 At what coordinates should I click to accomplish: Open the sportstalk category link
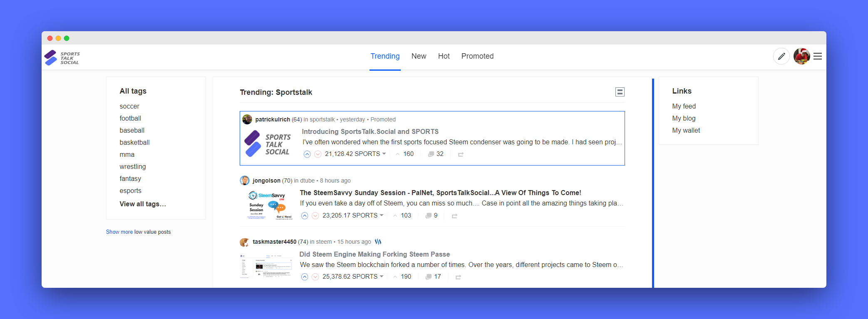pos(322,119)
